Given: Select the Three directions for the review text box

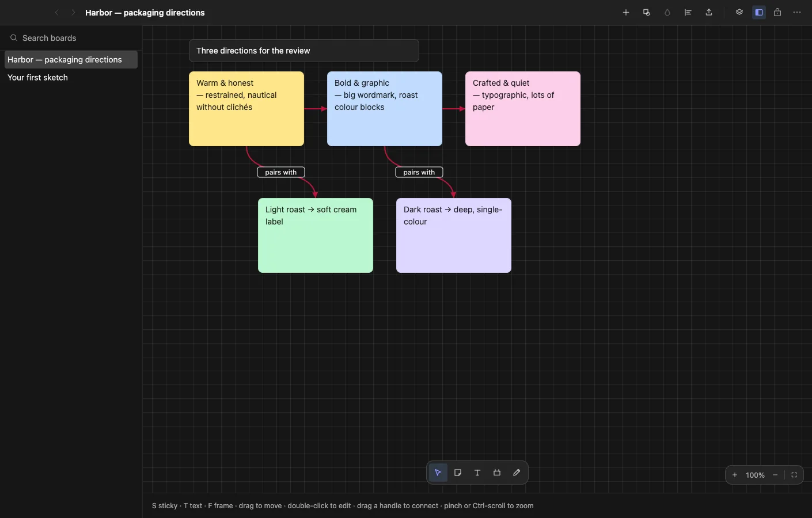Looking at the screenshot, I should tap(304, 51).
